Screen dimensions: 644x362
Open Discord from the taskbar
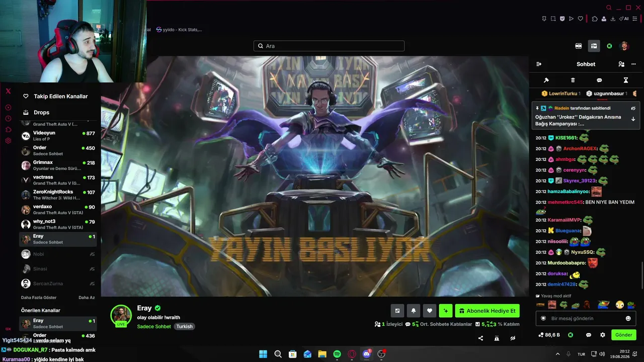tap(367, 354)
